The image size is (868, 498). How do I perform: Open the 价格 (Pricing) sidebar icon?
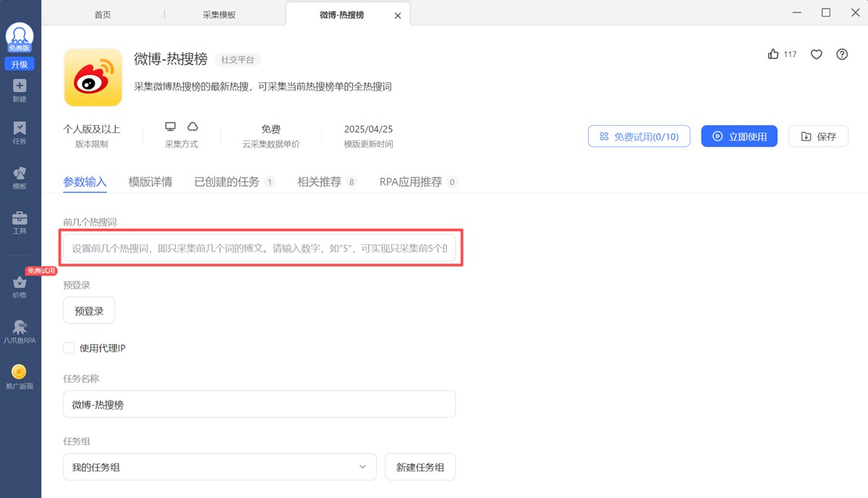tap(20, 283)
